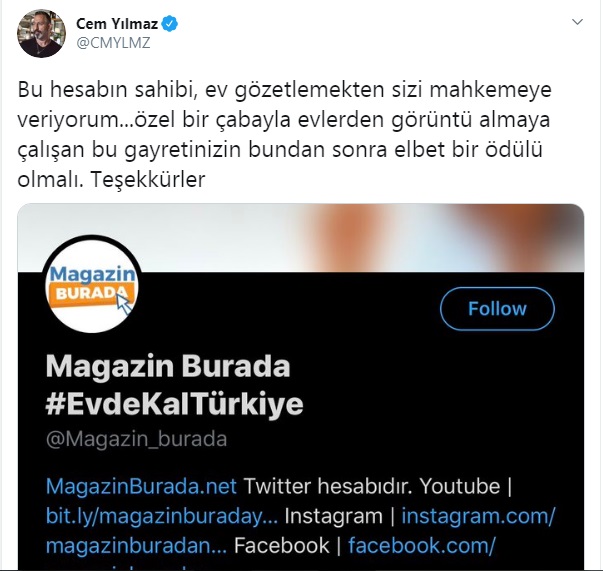
Task: Click the Magazin Burada profile title
Action: [168, 366]
